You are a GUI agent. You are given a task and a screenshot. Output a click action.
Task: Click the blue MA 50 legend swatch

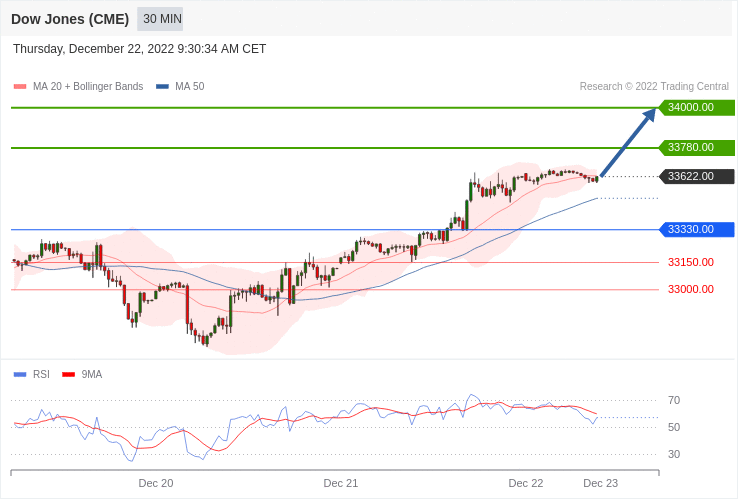[162, 87]
